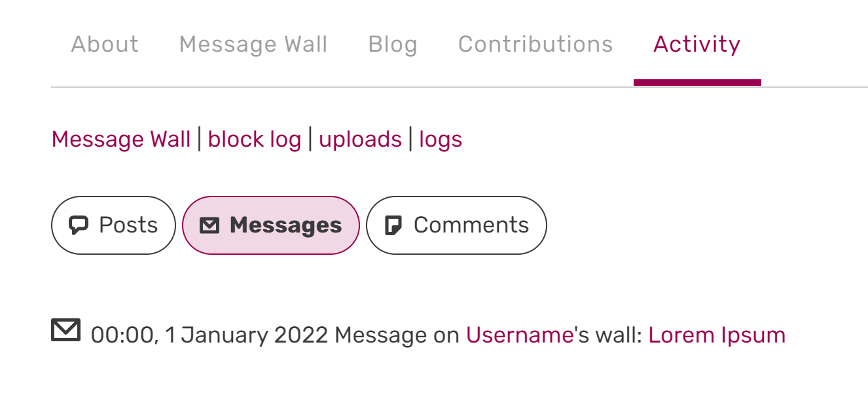Click the envelope icon beside the 2022 entry
This screenshot has height=393, width=868.
[x=65, y=330]
